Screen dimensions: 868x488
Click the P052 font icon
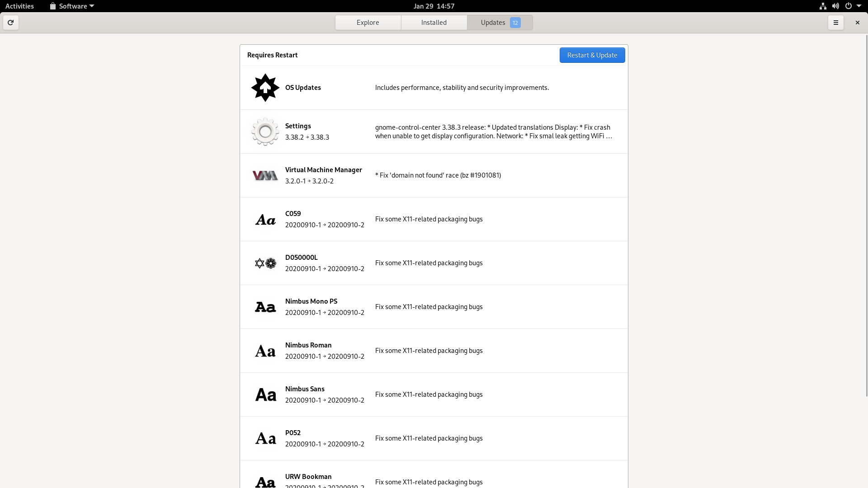click(264, 438)
